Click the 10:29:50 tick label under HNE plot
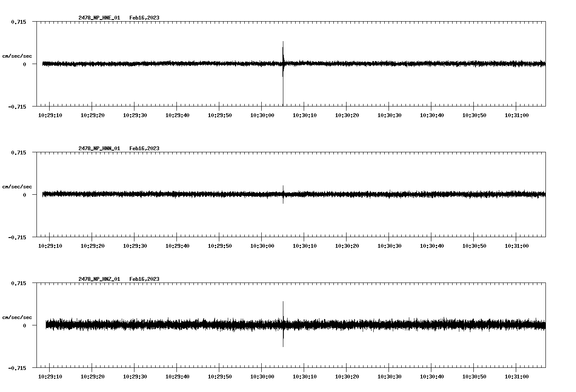The height and width of the screenshot is (392, 576). point(220,115)
